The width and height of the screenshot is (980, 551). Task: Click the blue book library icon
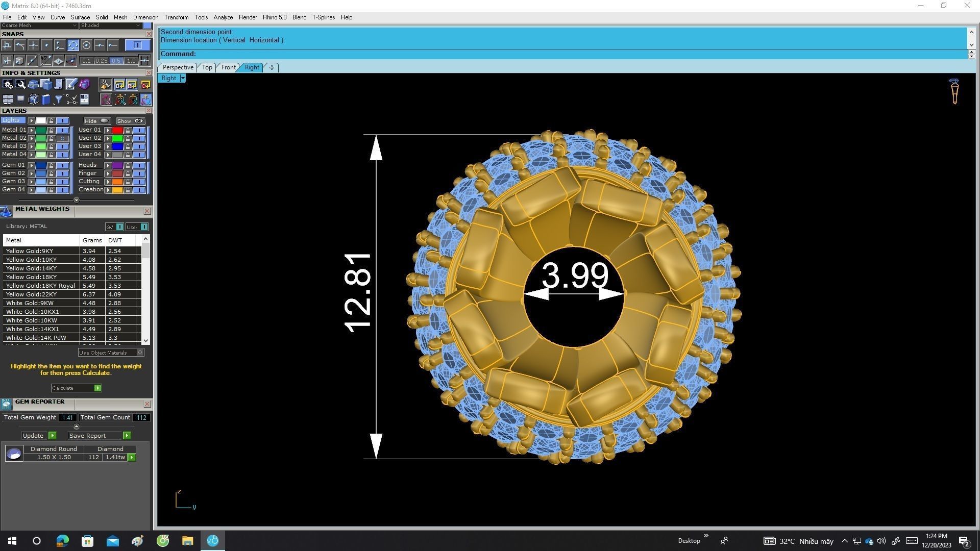(46, 99)
